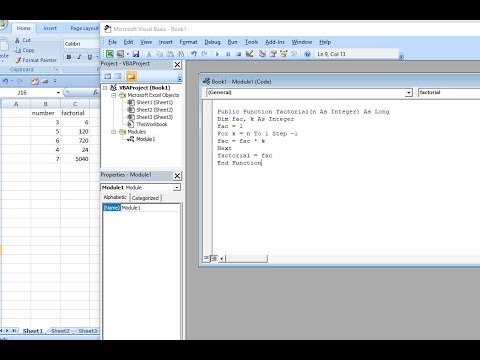Open the Tools menu in Visual Basic editor

point(251,42)
